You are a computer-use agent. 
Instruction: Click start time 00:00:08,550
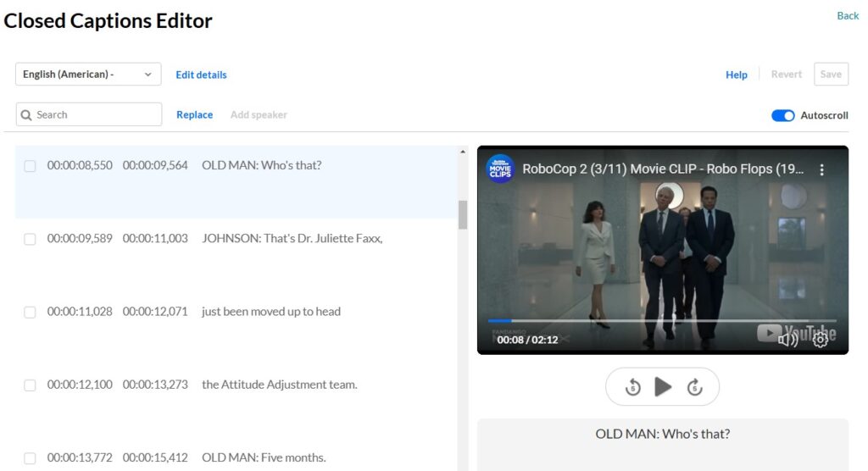click(80, 165)
